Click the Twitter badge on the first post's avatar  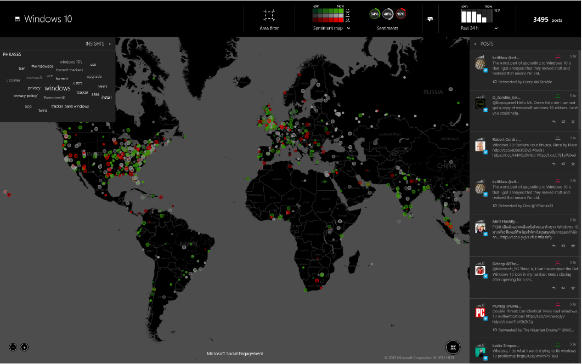(485, 70)
